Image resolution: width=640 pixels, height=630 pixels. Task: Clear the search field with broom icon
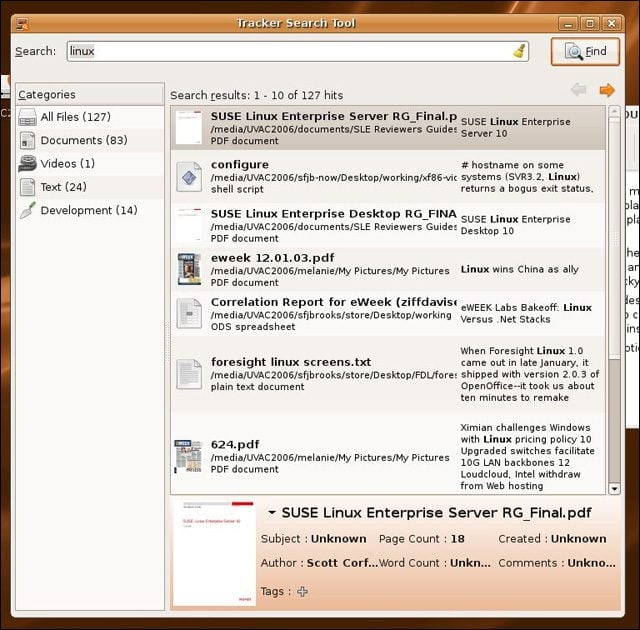point(519,51)
